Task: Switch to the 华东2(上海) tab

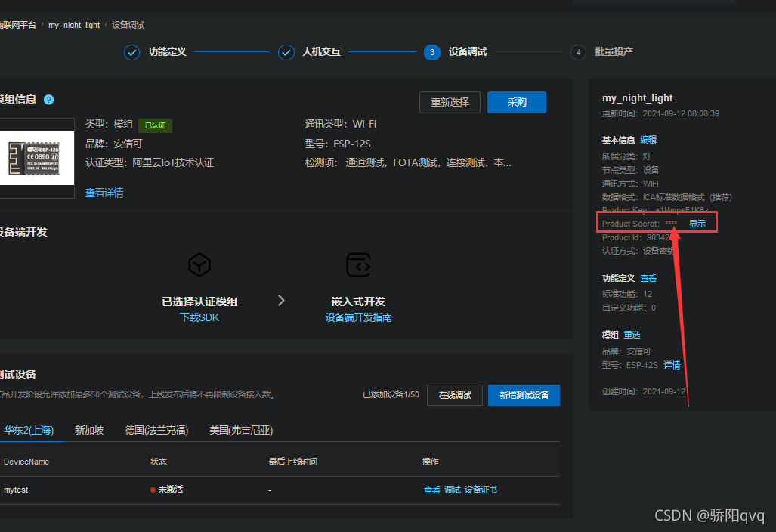Action: 29,430
